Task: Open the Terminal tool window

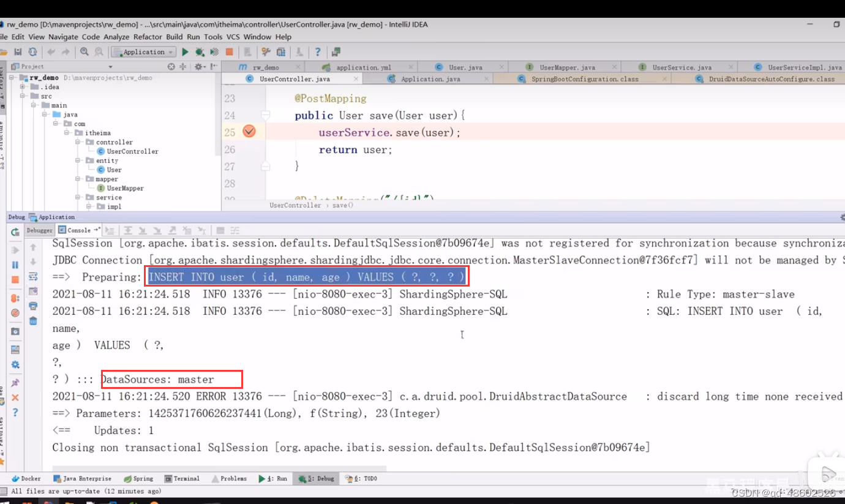Action: (182, 478)
